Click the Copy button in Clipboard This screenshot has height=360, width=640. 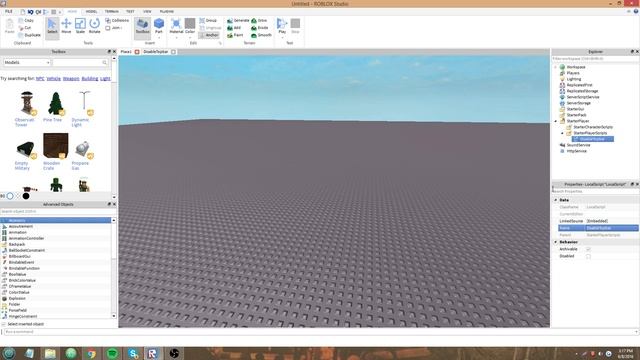(26, 20)
